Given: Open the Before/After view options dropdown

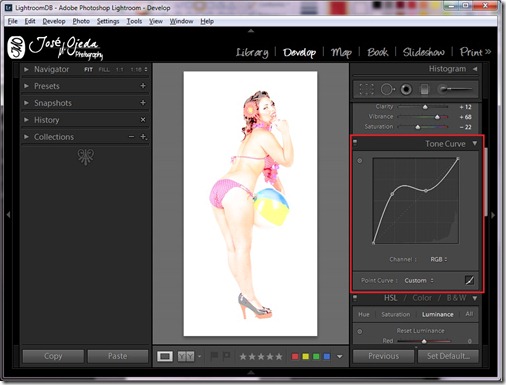Looking at the screenshot, I should click(200, 356).
